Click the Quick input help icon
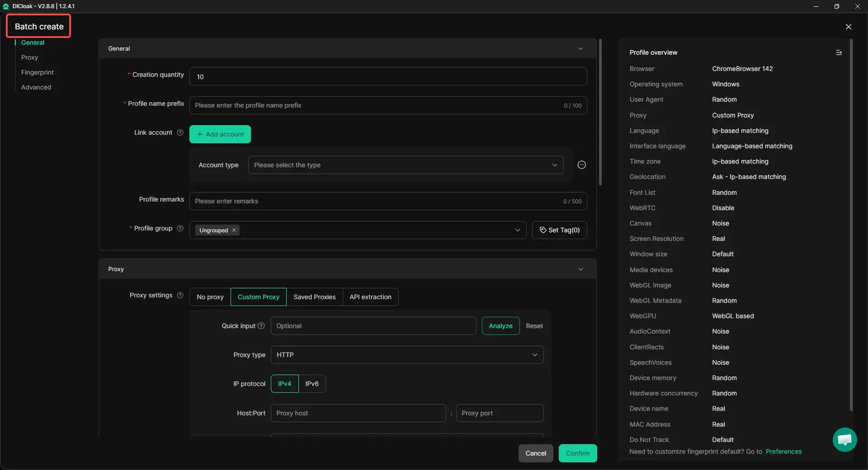 coord(261,326)
